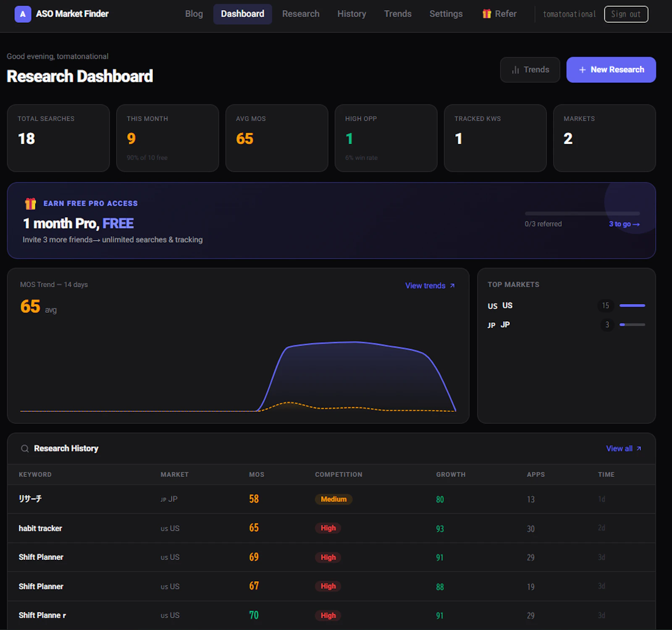Click the 0/3 referred text
The height and width of the screenshot is (630, 672).
[543, 224]
